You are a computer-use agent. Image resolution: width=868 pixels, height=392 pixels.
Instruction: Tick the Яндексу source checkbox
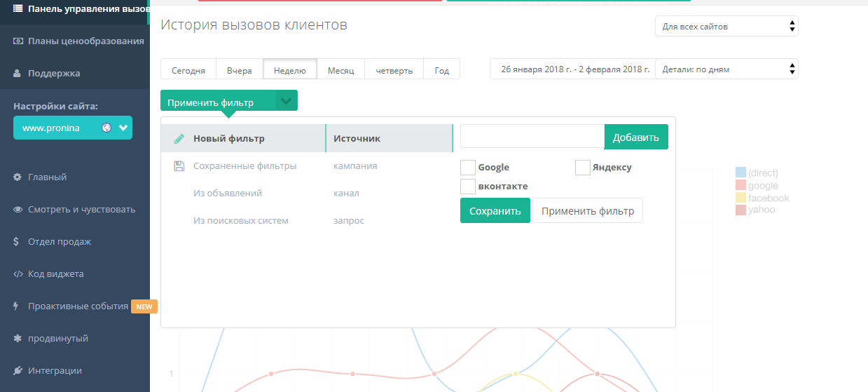pyautogui.click(x=583, y=168)
